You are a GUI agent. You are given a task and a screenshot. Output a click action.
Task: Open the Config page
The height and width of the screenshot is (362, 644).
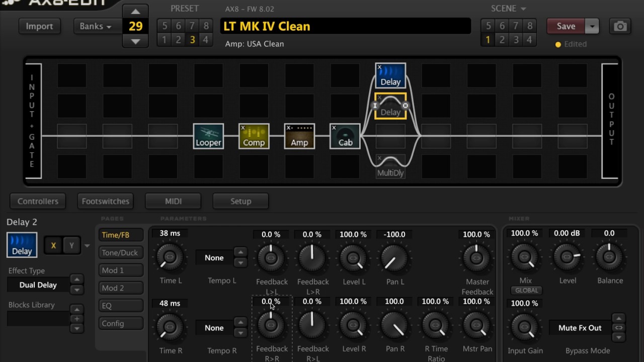121,323
